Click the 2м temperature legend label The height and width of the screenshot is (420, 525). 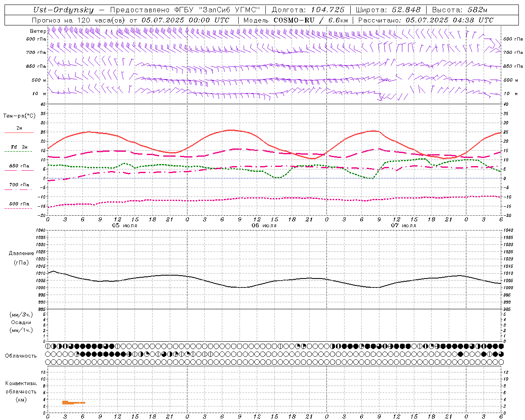click(x=19, y=128)
